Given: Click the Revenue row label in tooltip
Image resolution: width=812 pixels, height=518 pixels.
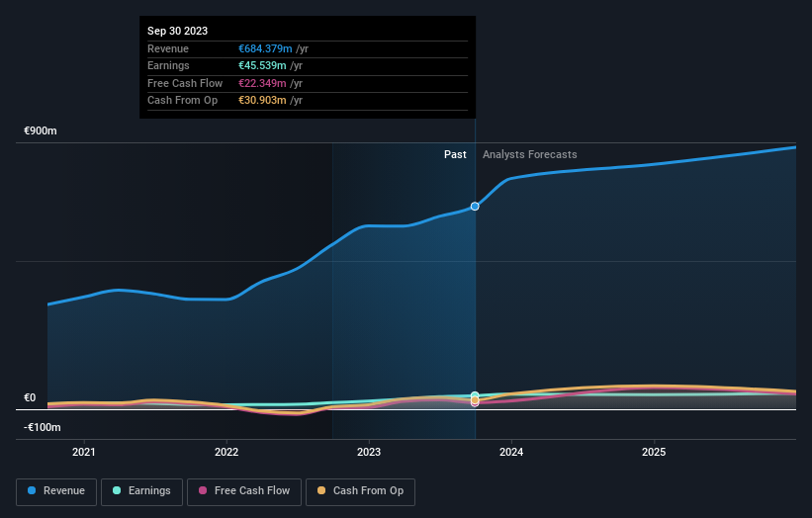Looking at the screenshot, I should tap(168, 48).
